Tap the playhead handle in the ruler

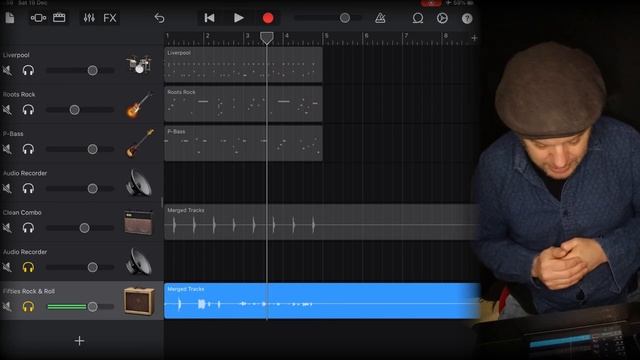coord(267,38)
